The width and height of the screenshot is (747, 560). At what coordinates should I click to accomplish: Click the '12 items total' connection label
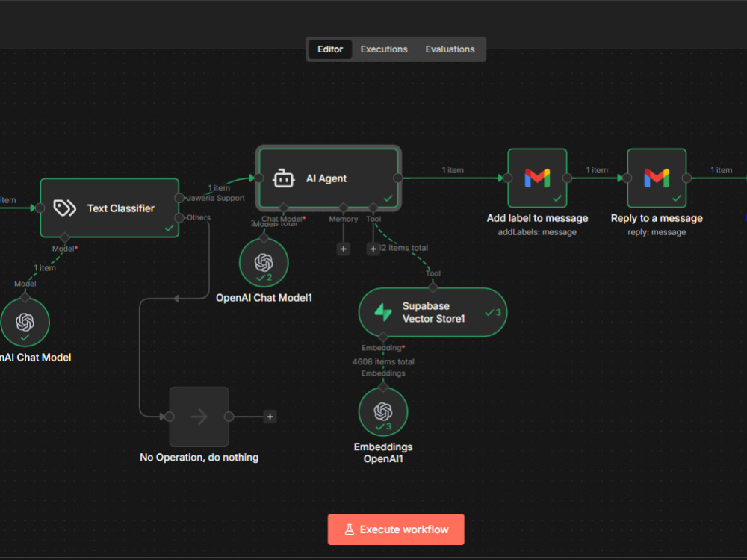404,248
